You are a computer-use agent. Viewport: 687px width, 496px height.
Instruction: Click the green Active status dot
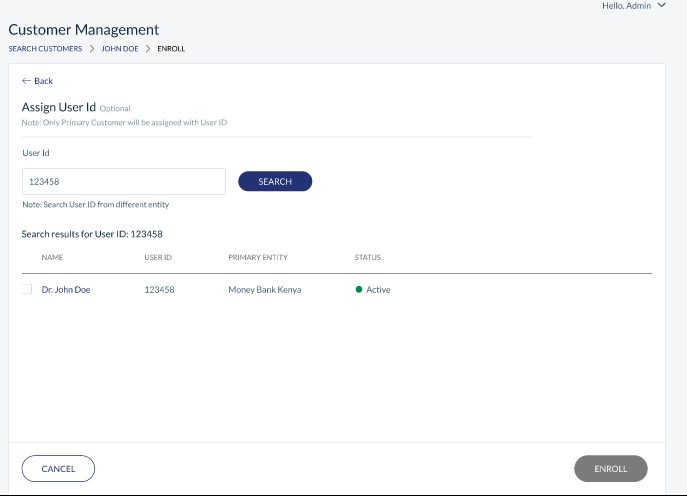click(359, 289)
